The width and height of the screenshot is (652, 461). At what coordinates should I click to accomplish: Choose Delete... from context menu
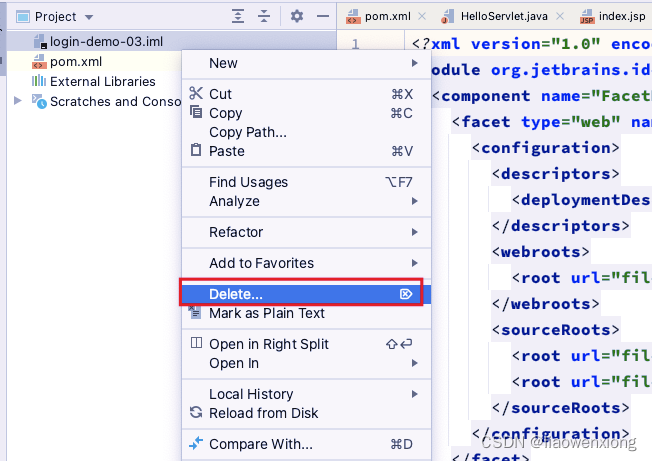pos(306,294)
